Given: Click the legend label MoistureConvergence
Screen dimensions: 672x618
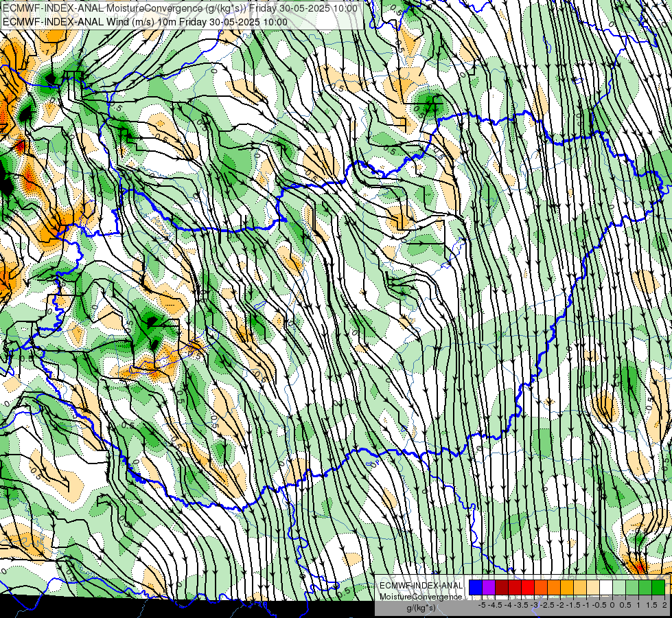Looking at the screenshot, I should click(x=421, y=597).
